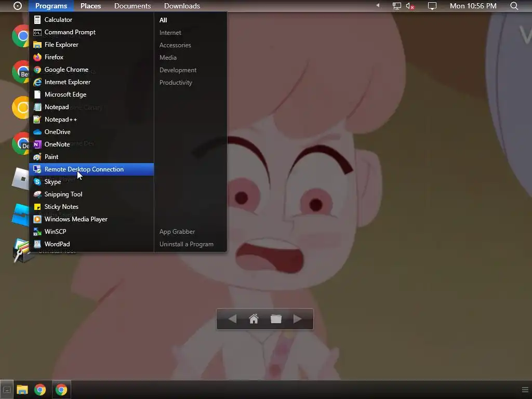Viewport: 532px width, 399px height.
Task: Launch Command Prompt from the menu
Action: (91, 32)
